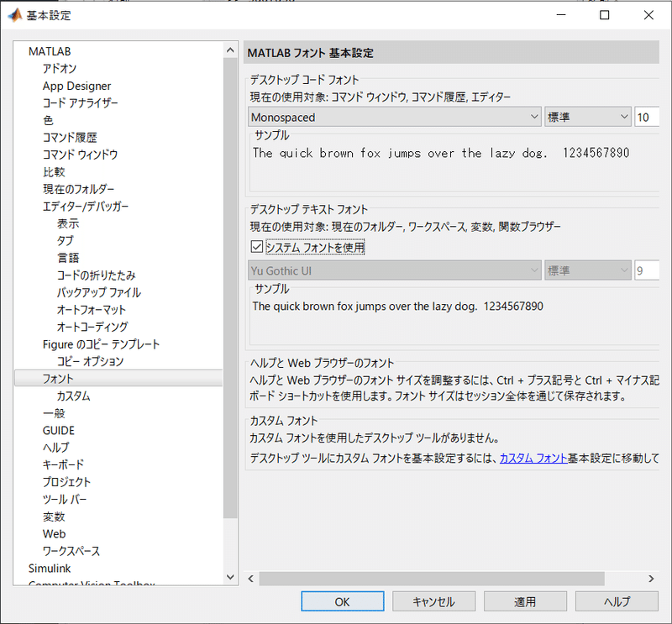Select Simulink in the tree
This screenshot has width=672, height=624.
pos(50,569)
